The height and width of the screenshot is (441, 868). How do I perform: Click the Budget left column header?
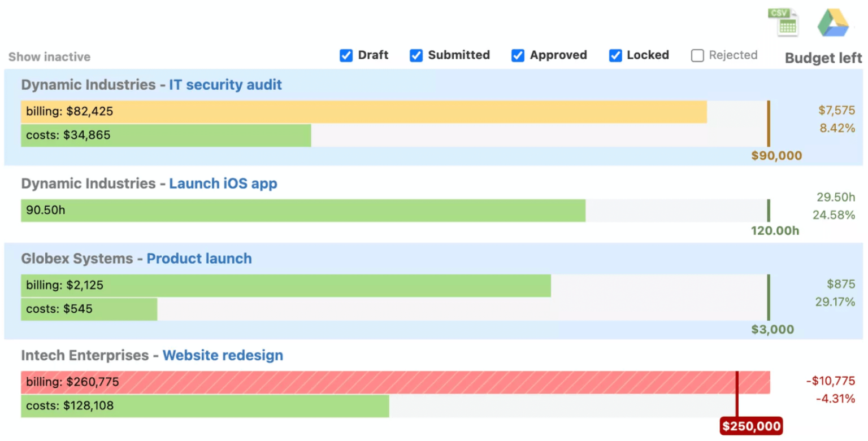pos(823,58)
